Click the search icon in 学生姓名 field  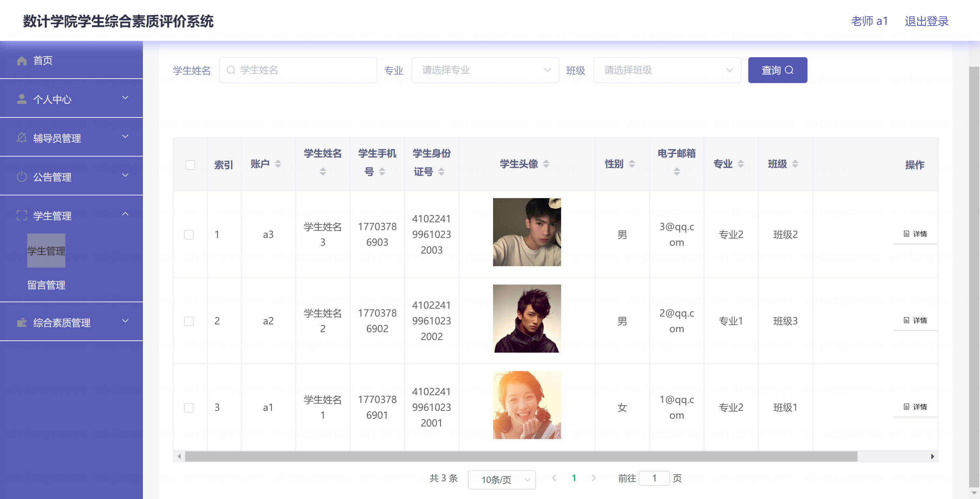coord(231,70)
